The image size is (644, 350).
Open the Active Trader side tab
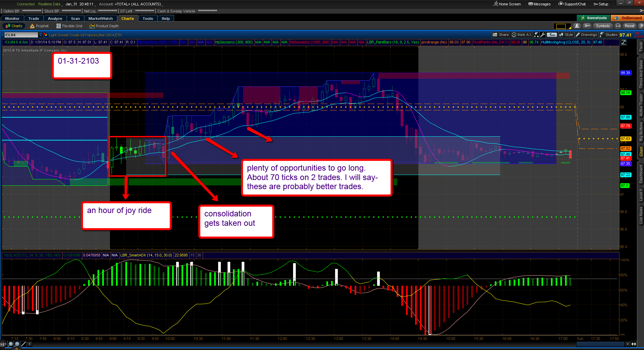[641, 105]
